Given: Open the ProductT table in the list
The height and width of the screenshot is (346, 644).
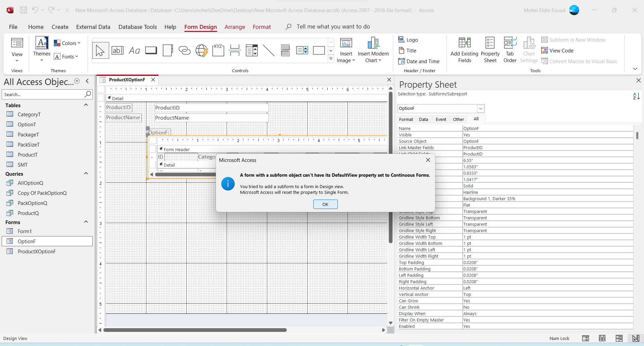Looking at the screenshot, I should pos(28,155).
